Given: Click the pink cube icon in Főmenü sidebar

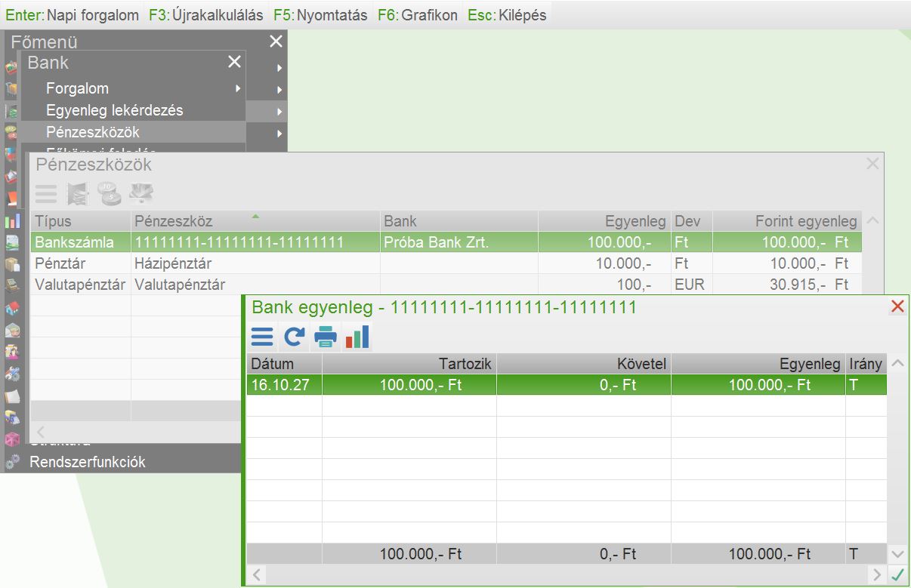Looking at the screenshot, I should 11,439.
